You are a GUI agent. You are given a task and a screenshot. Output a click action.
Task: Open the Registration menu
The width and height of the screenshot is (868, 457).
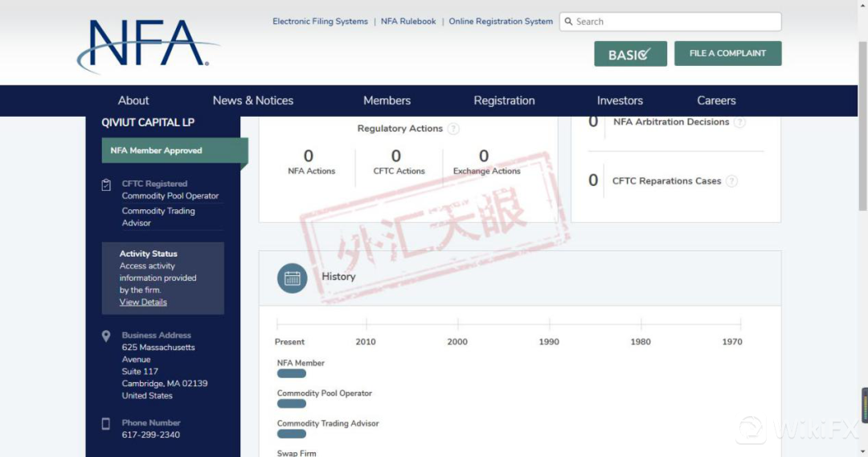coord(504,101)
